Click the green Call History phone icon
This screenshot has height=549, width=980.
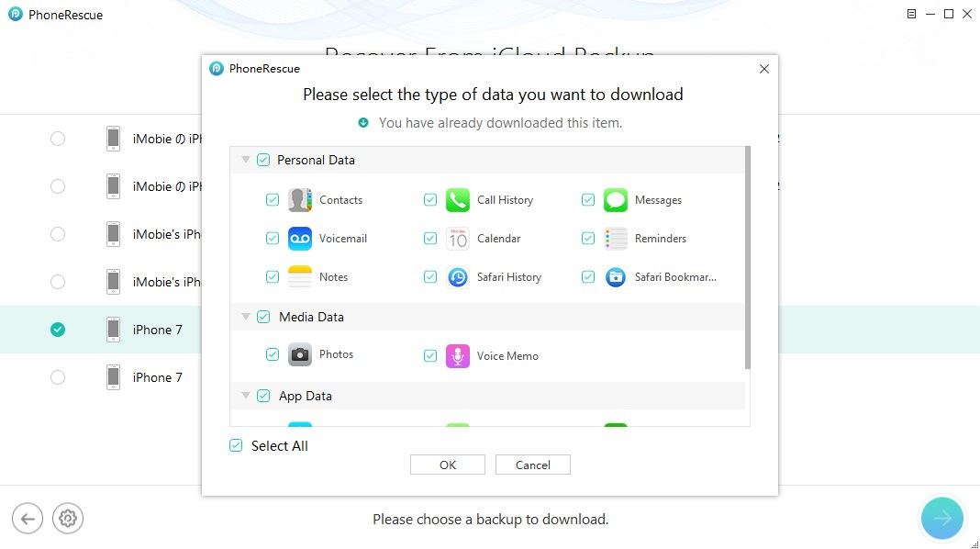coord(458,200)
